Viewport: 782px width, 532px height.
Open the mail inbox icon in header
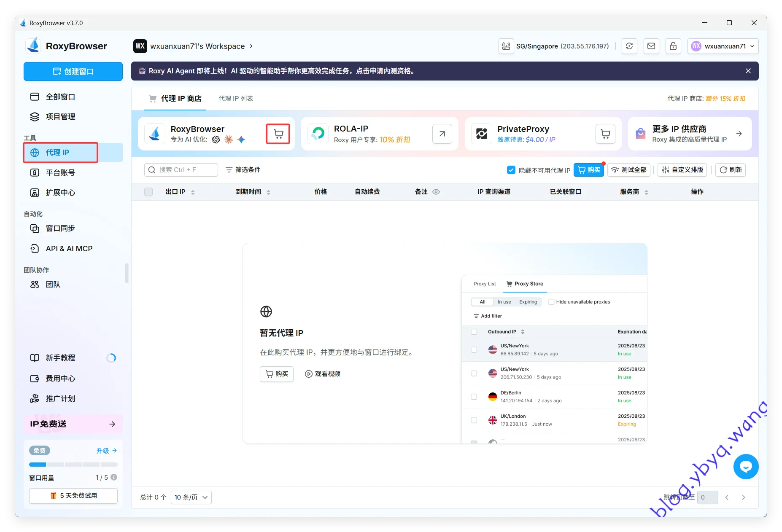tap(651, 46)
